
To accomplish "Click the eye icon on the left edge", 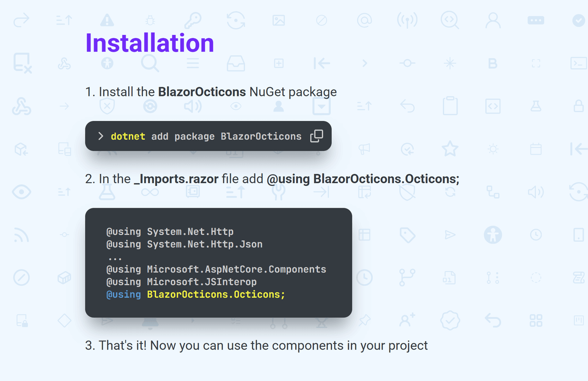I will pos(22,192).
